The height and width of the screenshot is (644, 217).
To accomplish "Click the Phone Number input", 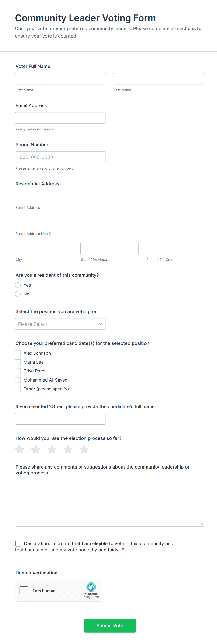I will coord(60,157).
